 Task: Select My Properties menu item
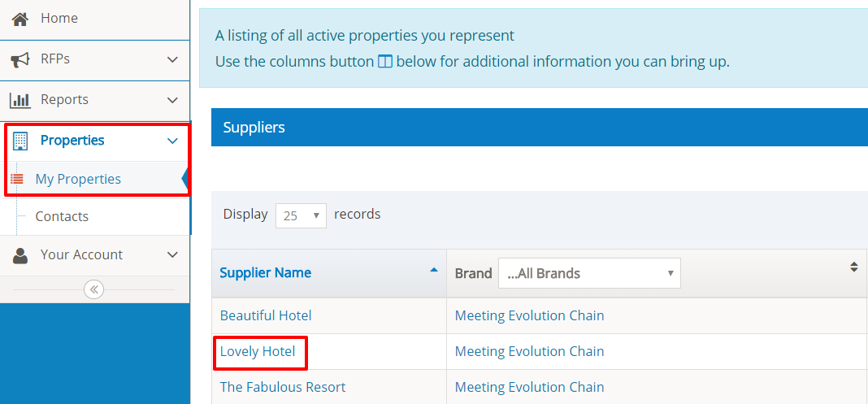pyautogui.click(x=78, y=179)
